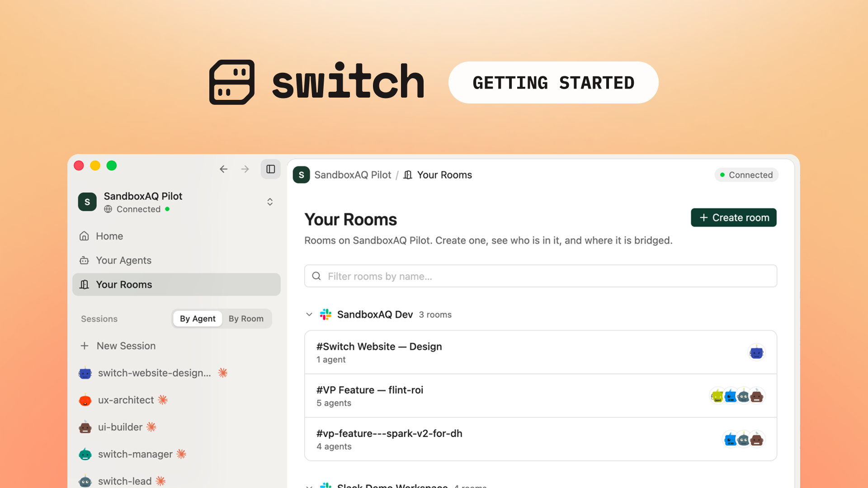This screenshot has width=868, height=488.
Task: Click the '1 agent' label
Action: 331,360
